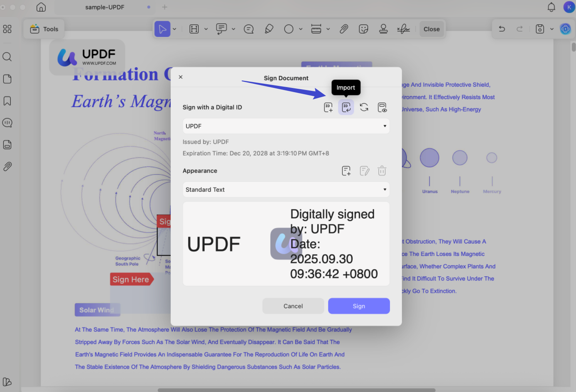Screen dimensions: 576x392
Task: Click the Import digital ID icon
Action: pos(346,107)
